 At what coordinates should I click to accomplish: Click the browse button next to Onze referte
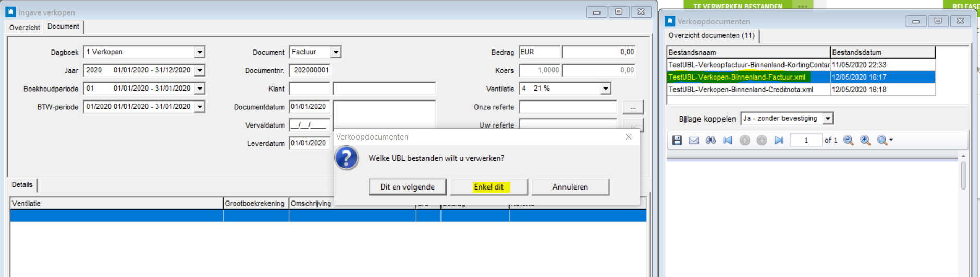click(633, 107)
